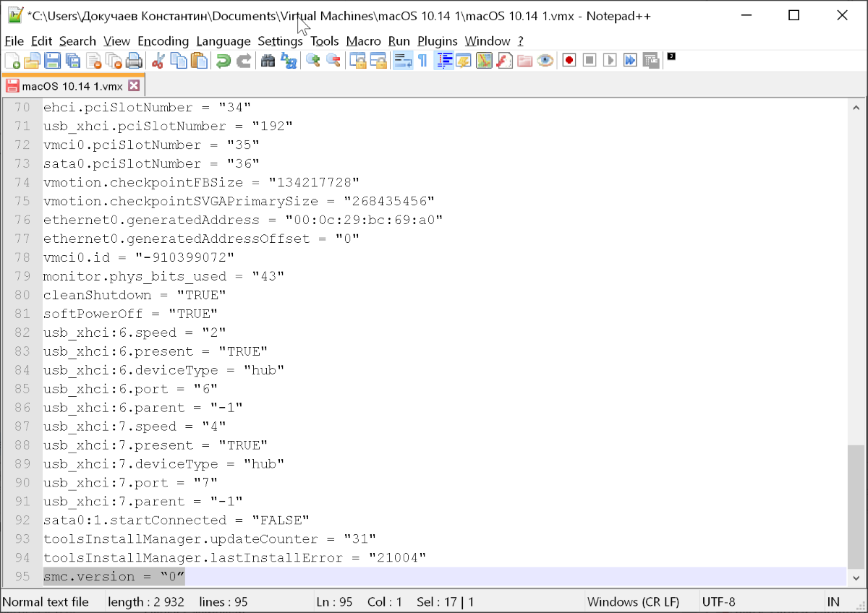
Task: Cut selection with the scissors icon
Action: coord(158,61)
